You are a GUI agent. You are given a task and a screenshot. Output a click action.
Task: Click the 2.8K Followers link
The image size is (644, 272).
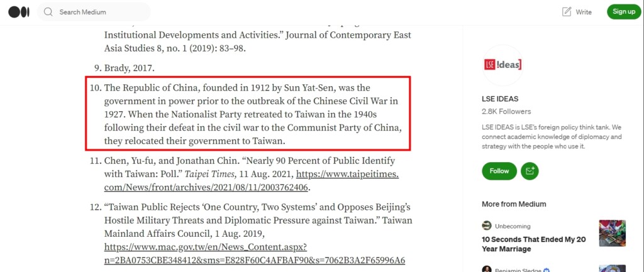(x=506, y=111)
